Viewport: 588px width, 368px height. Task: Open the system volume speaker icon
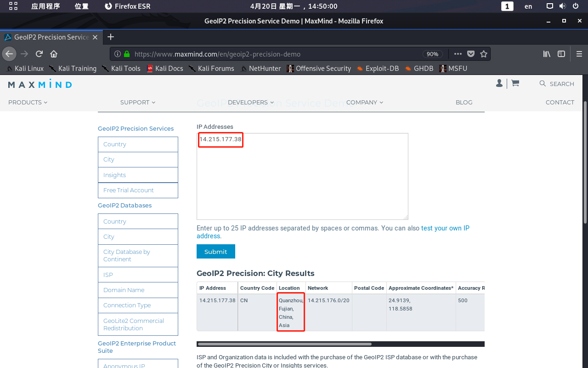point(562,6)
